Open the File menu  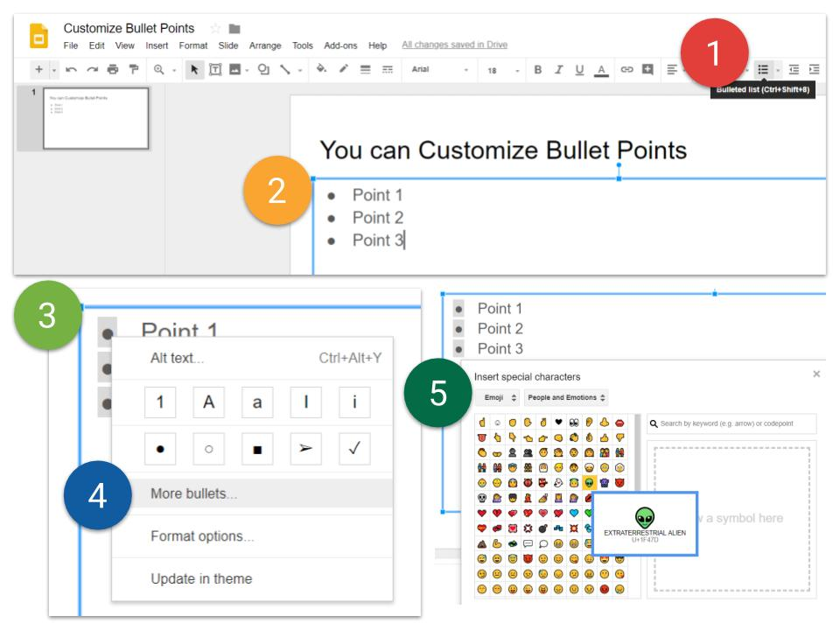click(71, 45)
